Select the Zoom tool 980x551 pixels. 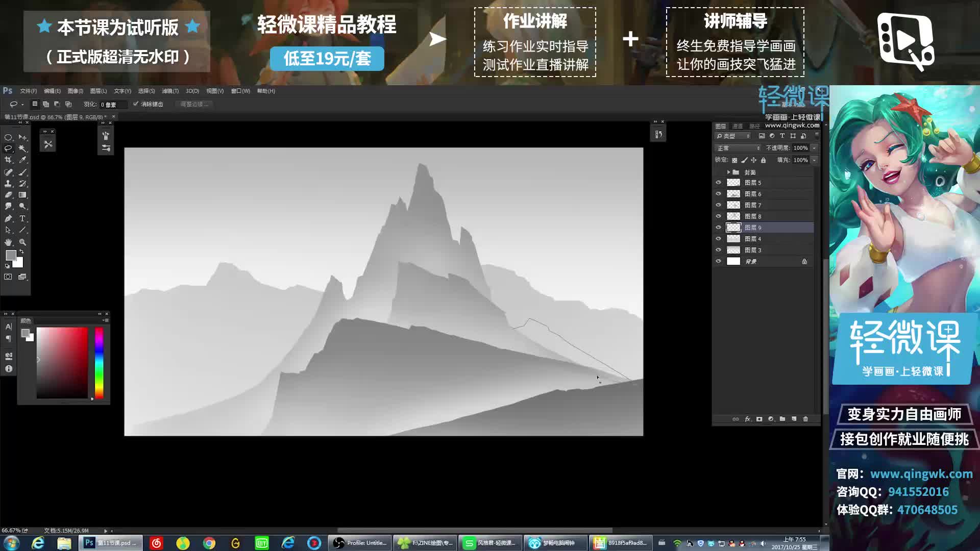click(x=22, y=242)
